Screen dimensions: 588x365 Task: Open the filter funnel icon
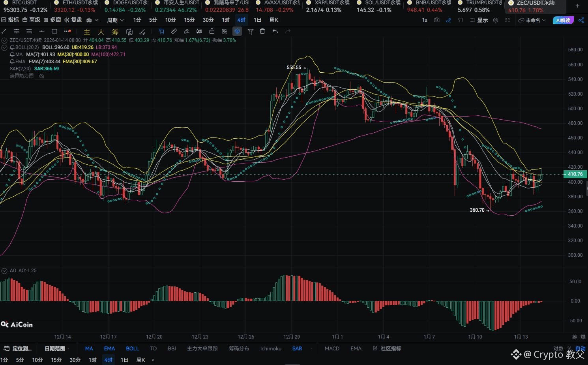click(250, 31)
